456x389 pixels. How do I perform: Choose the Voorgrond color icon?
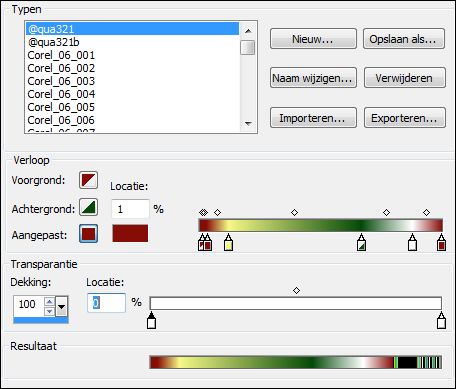tap(88, 180)
